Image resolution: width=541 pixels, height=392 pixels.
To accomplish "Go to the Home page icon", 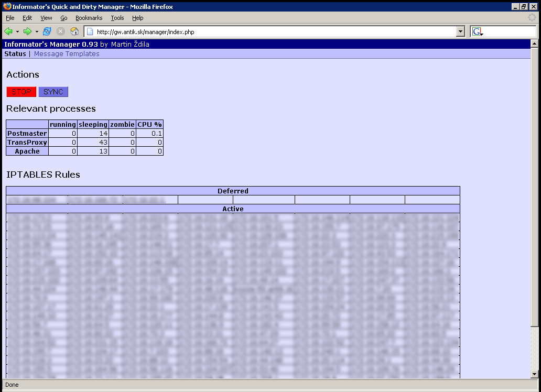I will point(74,31).
